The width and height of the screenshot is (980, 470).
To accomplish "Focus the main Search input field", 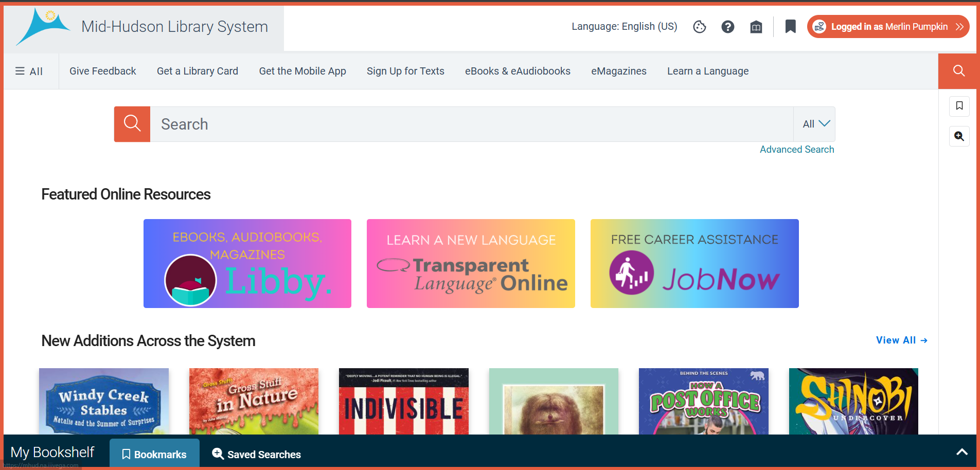I will point(472,124).
